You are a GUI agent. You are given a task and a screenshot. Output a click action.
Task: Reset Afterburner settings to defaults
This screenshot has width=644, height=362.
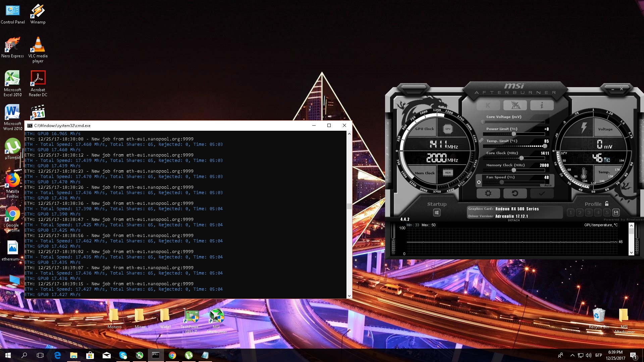pos(515,193)
